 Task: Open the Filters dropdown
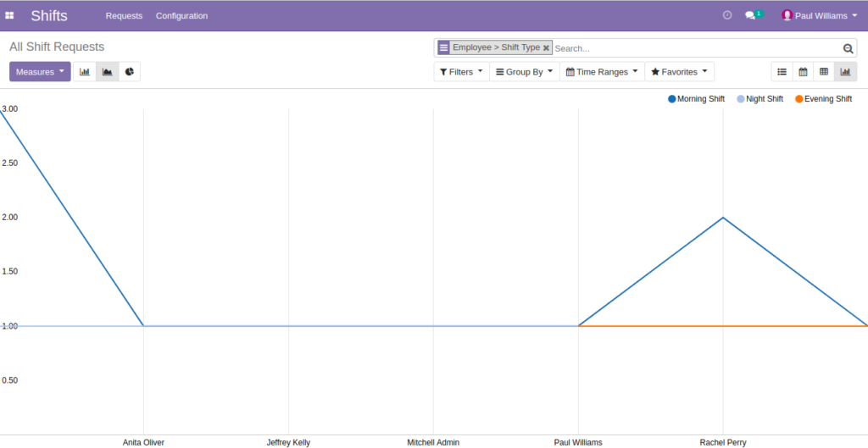(x=462, y=72)
